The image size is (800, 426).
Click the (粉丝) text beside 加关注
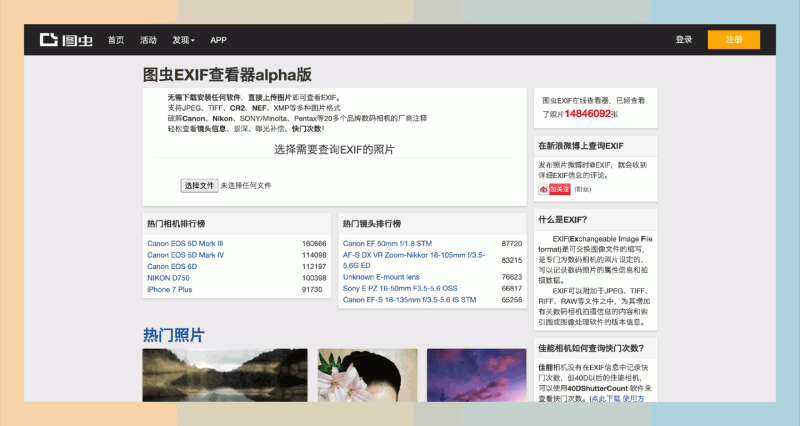[x=583, y=189]
